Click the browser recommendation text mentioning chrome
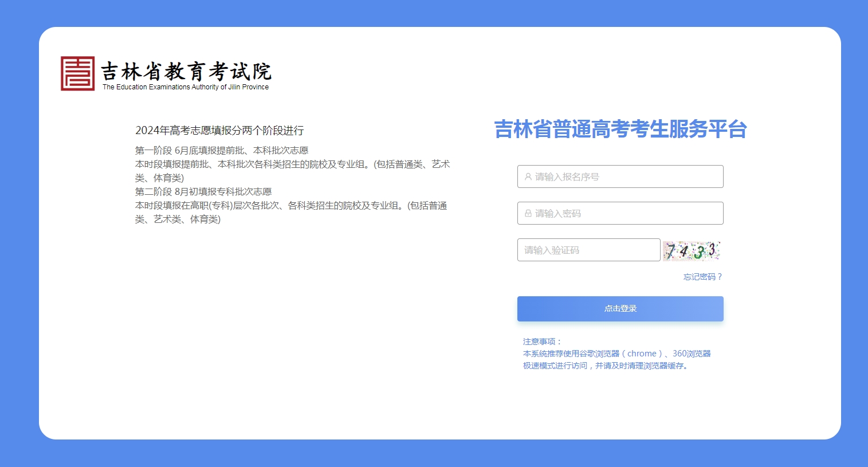Viewport: 868px width, 467px height. pyautogui.click(x=616, y=354)
